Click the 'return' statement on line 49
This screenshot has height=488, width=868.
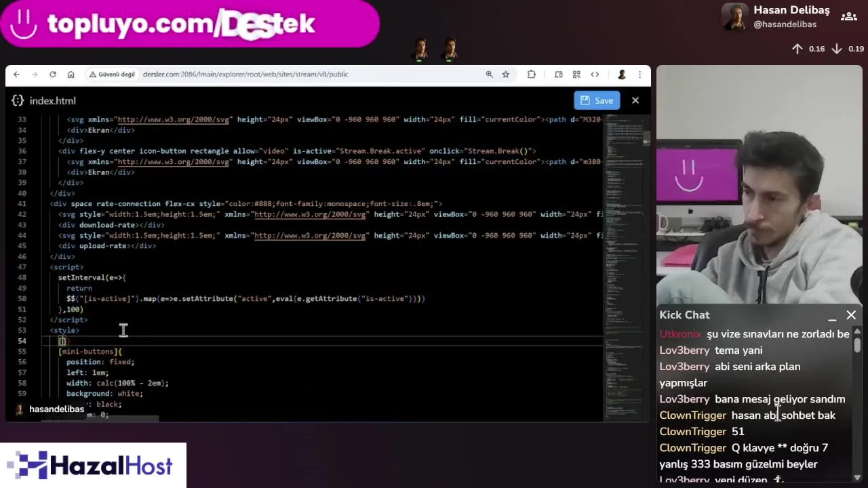click(79, 288)
